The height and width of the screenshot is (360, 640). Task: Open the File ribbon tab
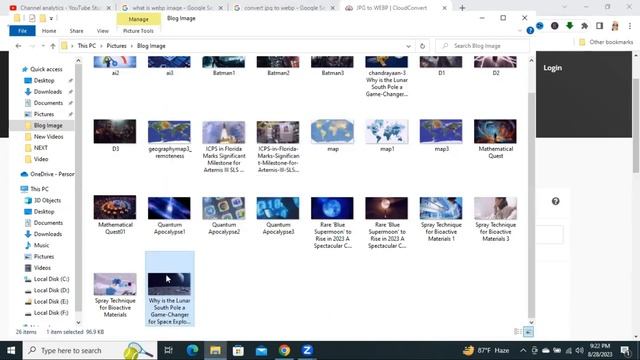[x=22, y=31]
